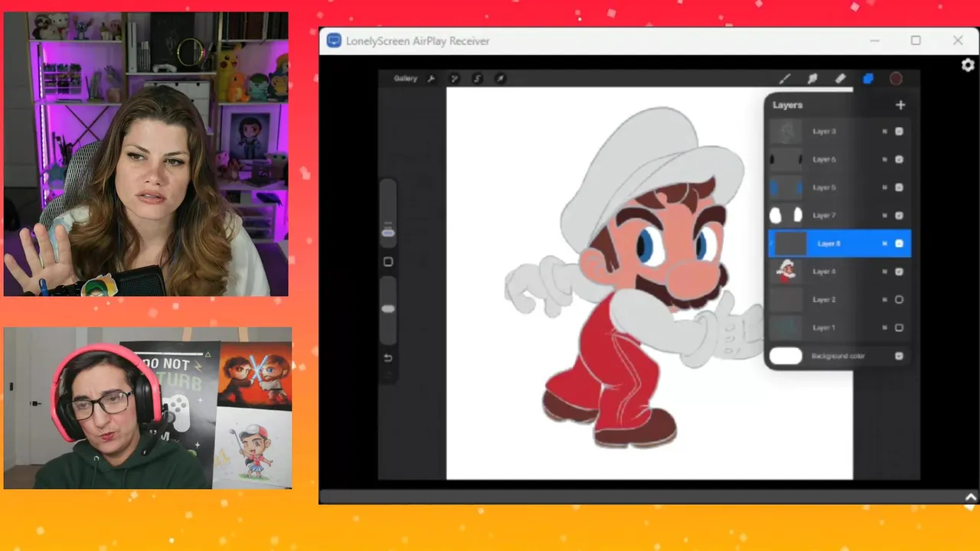This screenshot has width=980, height=551.
Task: Select the Layer 3 thumbnail
Action: (786, 132)
